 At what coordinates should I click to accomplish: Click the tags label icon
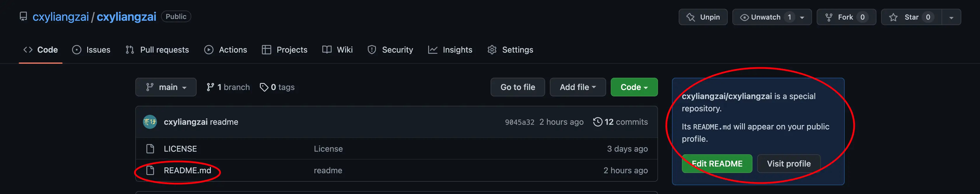(x=264, y=87)
